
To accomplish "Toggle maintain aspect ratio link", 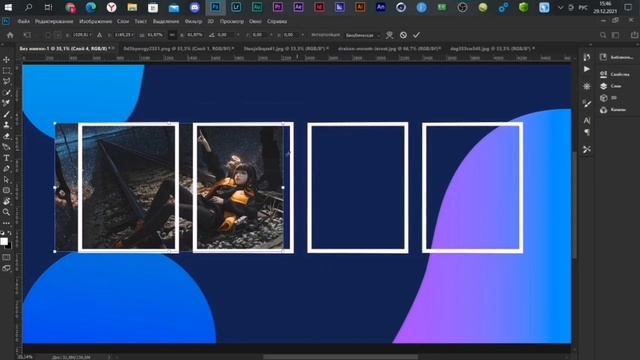I will tap(172, 35).
